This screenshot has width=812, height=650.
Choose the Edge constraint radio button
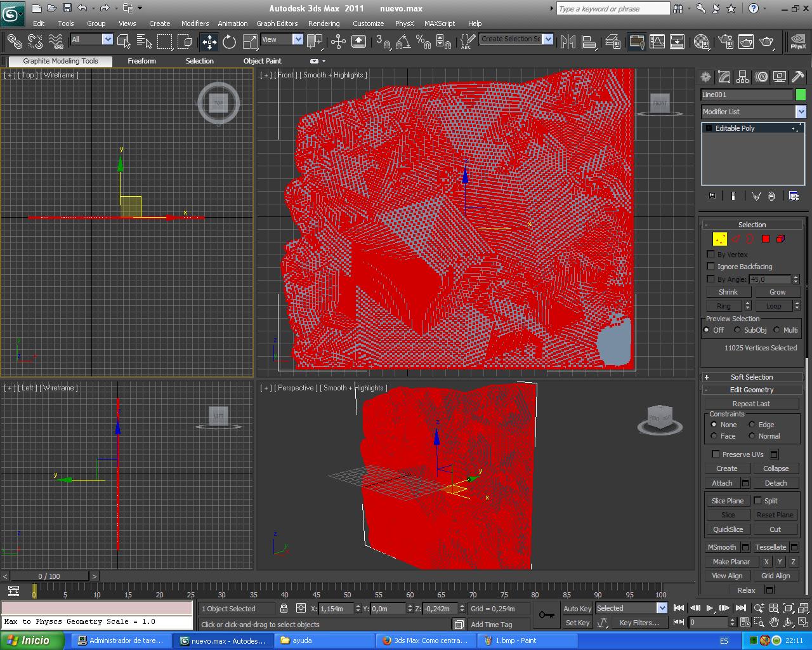(752, 425)
